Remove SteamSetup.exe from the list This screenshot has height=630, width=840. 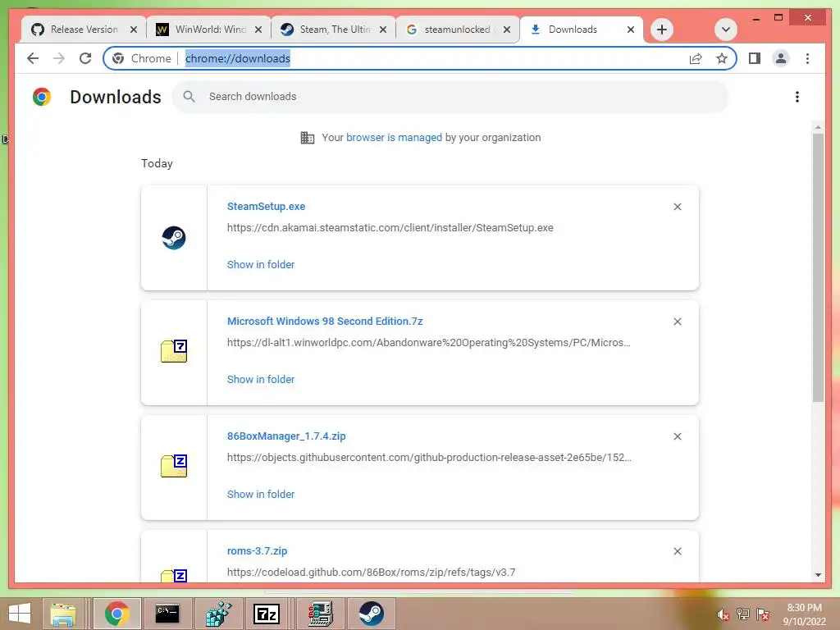click(677, 207)
